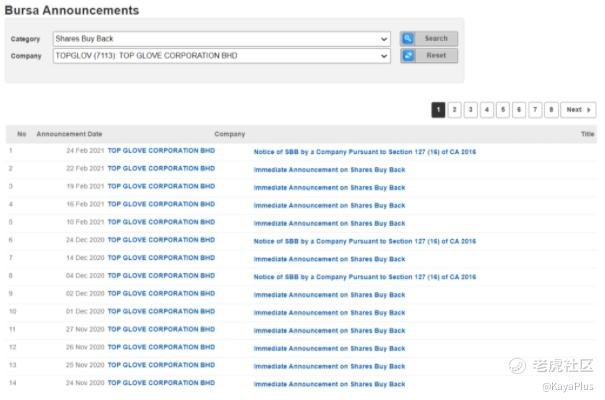605x400 pixels.
Task: Open the 16 Feb 2021 Immediate Announcement link
Action: (330, 206)
